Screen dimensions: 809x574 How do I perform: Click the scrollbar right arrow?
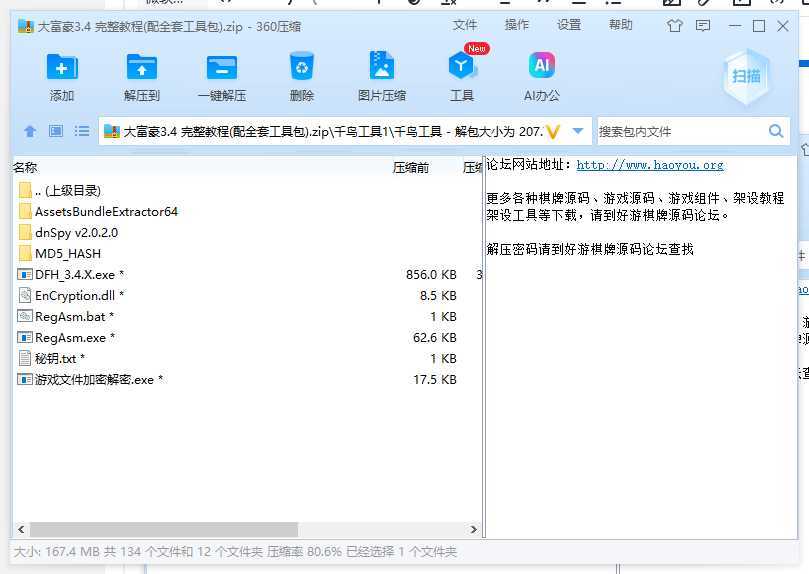pyautogui.click(x=474, y=529)
